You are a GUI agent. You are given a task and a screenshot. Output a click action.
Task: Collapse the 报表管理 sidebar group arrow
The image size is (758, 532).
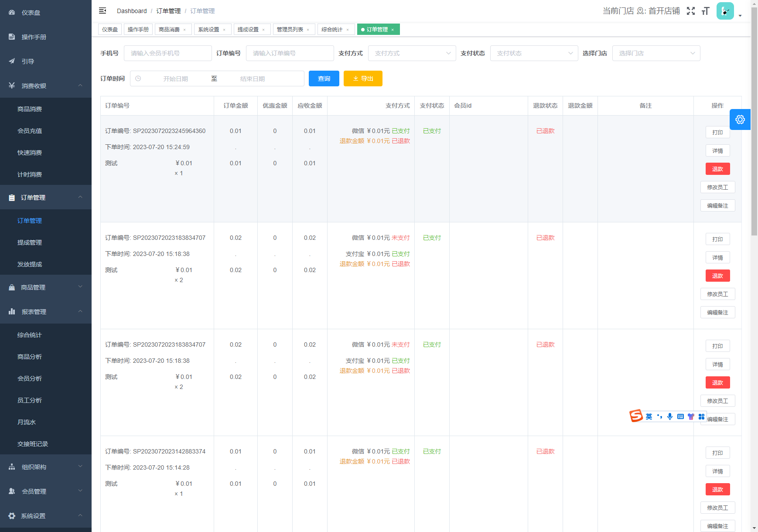(80, 311)
